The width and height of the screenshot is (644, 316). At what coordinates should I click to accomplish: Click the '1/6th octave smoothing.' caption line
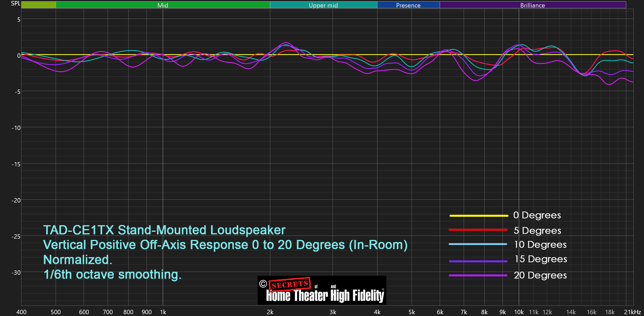[x=113, y=274]
